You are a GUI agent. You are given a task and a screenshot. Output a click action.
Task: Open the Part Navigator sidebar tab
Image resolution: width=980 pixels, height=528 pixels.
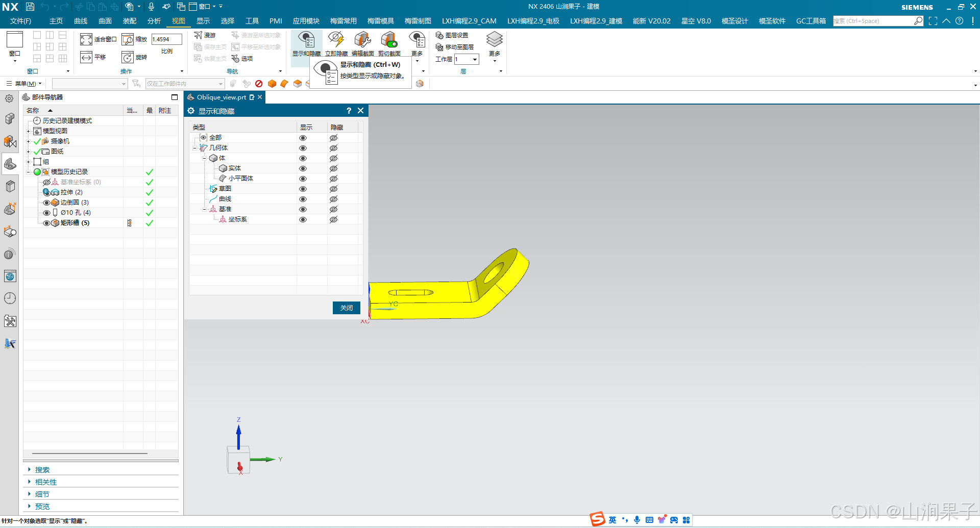10,164
